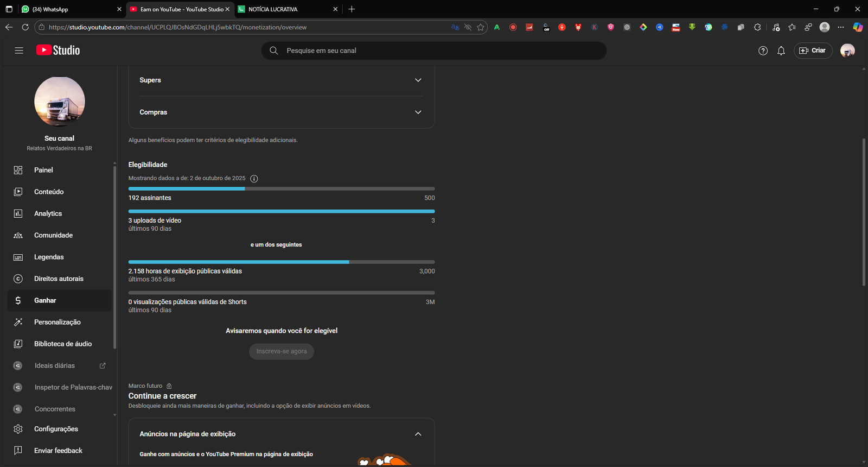Open Analytics in the sidebar
Image resolution: width=868 pixels, height=467 pixels.
point(48,213)
